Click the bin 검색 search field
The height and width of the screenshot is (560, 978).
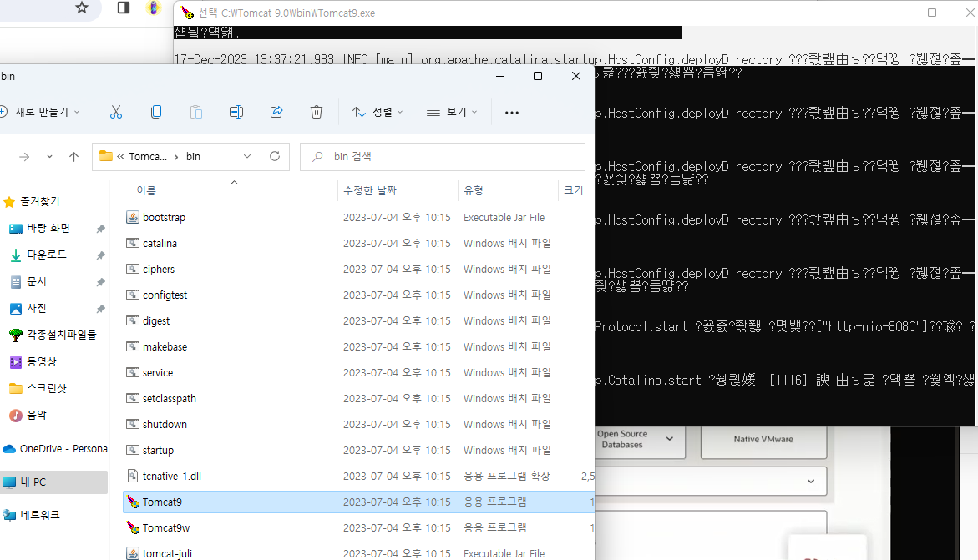click(442, 157)
